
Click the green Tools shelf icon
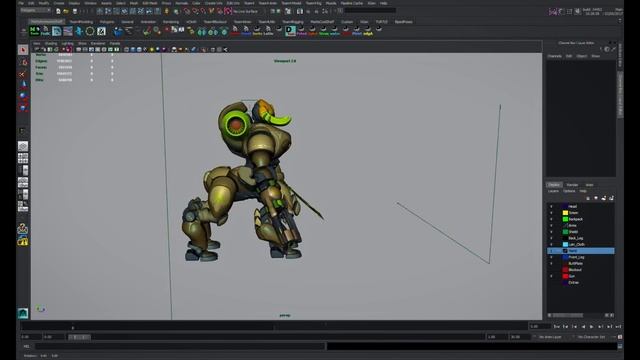click(x=34, y=31)
